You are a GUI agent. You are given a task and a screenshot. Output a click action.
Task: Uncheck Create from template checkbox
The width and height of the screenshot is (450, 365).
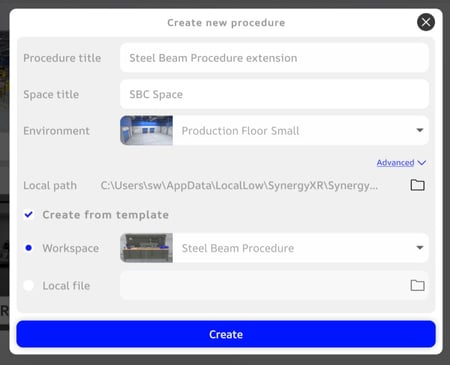(x=29, y=214)
